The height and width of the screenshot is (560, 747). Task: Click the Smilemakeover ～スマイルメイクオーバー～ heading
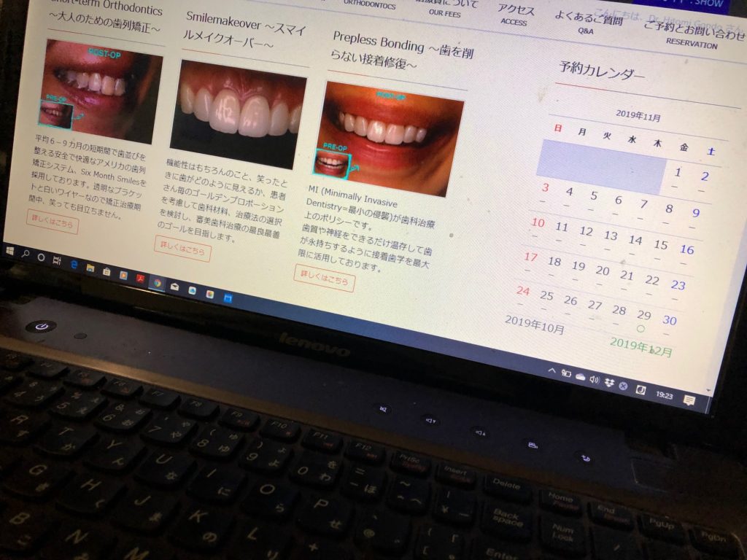pos(243,31)
